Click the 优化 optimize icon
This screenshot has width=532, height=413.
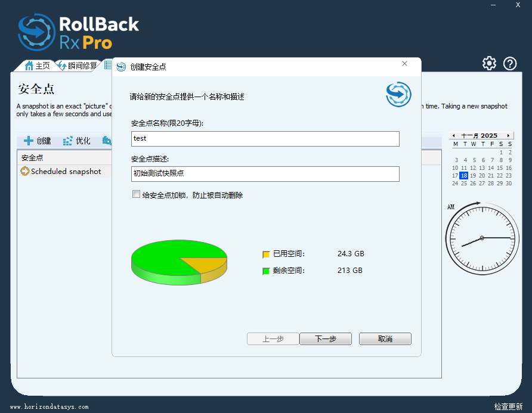(68, 141)
